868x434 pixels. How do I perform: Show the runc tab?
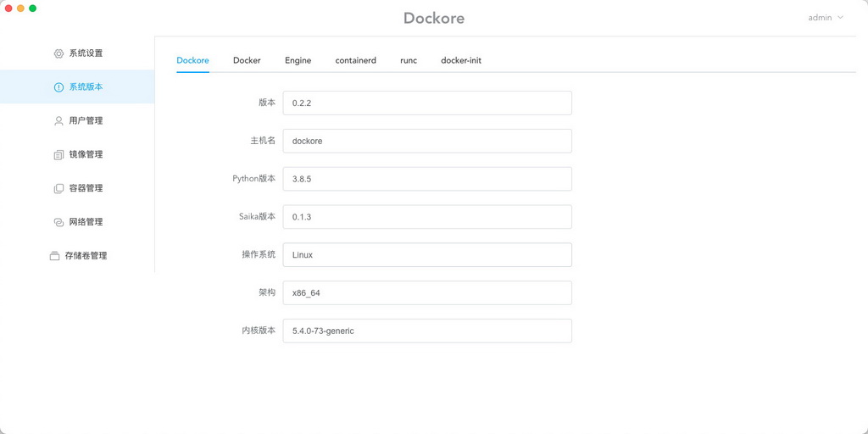pos(409,60)
